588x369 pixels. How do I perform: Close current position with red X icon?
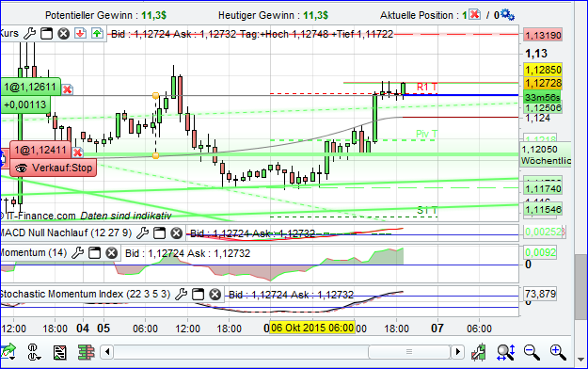[475, 15]
